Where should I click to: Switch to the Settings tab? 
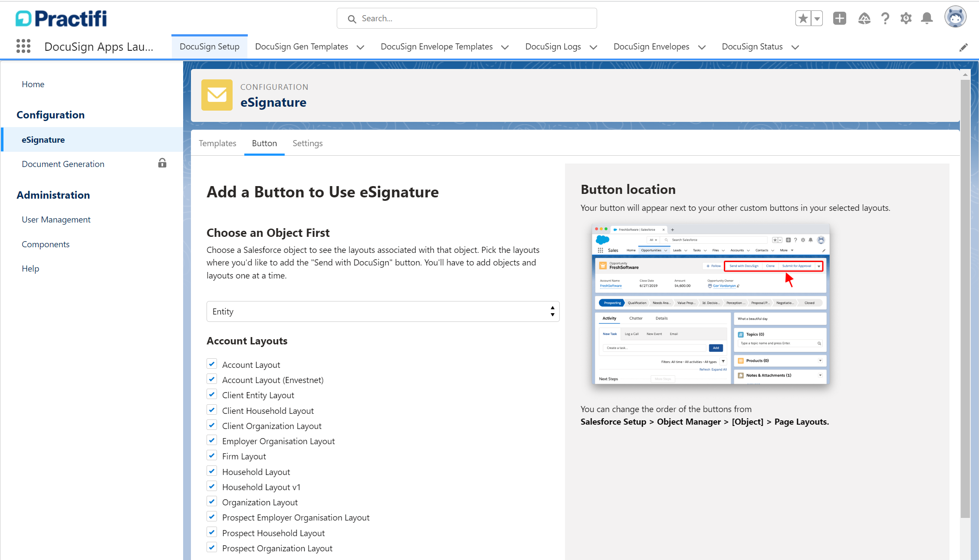308,143
